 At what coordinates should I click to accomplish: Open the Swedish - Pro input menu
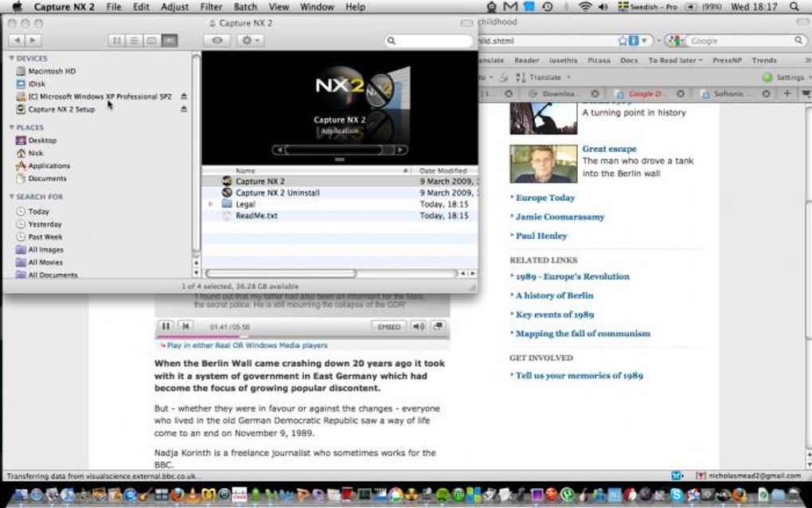point(647,6)
